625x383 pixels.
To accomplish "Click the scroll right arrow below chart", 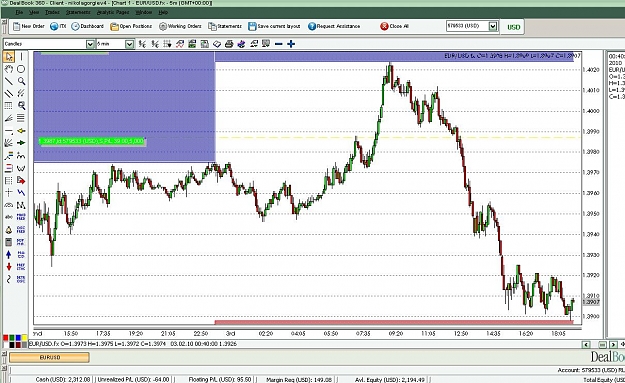I will 613,344.
